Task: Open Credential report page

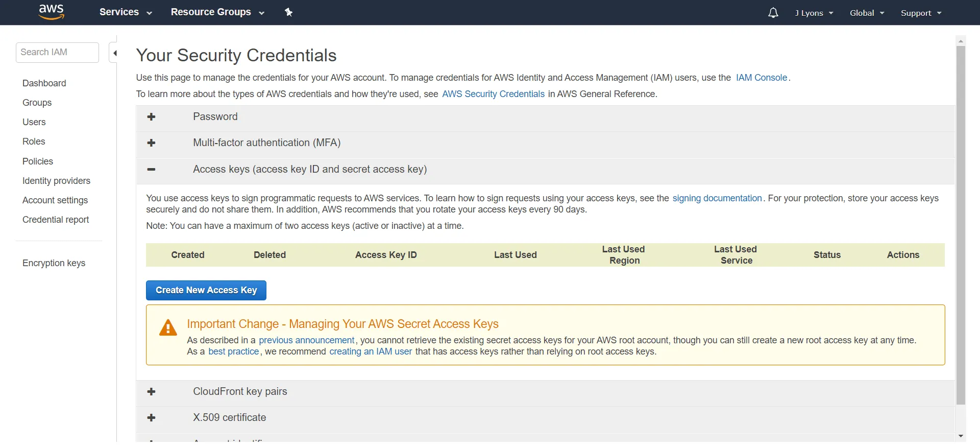Action: (56, 220)
